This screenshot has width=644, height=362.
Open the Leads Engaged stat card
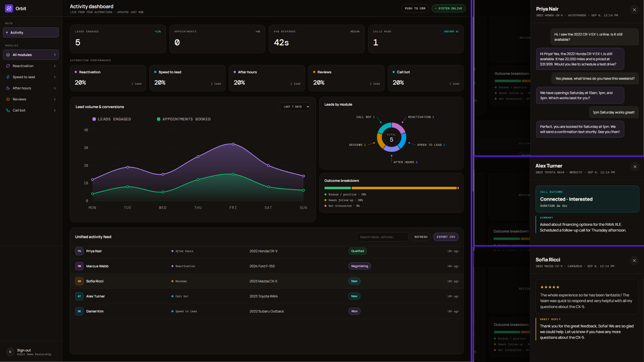click(118, 39)
